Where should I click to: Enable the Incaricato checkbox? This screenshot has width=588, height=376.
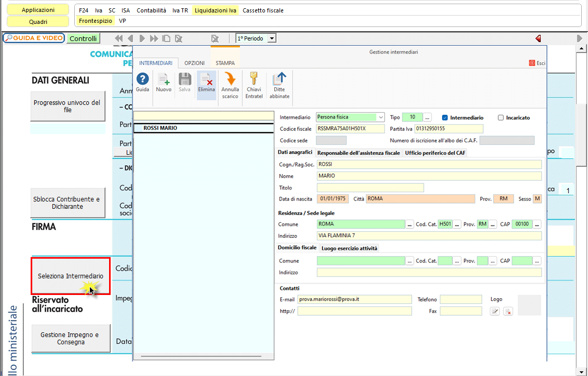point(501,118)
